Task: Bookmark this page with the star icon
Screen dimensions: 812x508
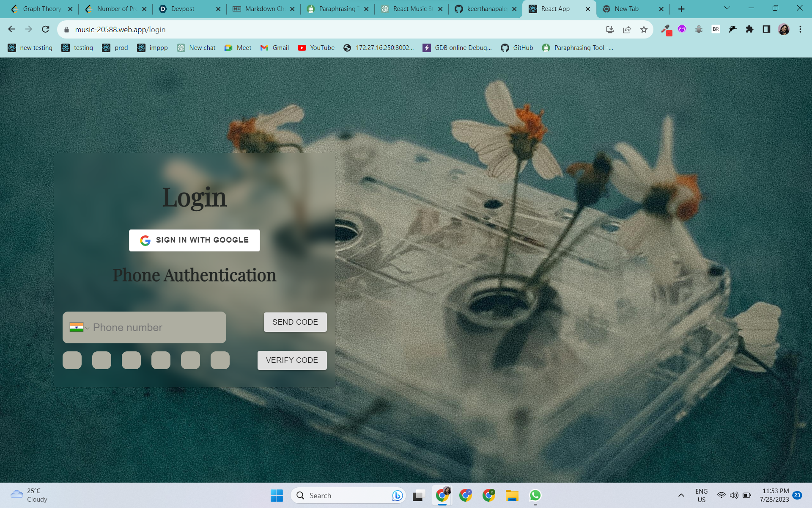Action: point(644,29)
